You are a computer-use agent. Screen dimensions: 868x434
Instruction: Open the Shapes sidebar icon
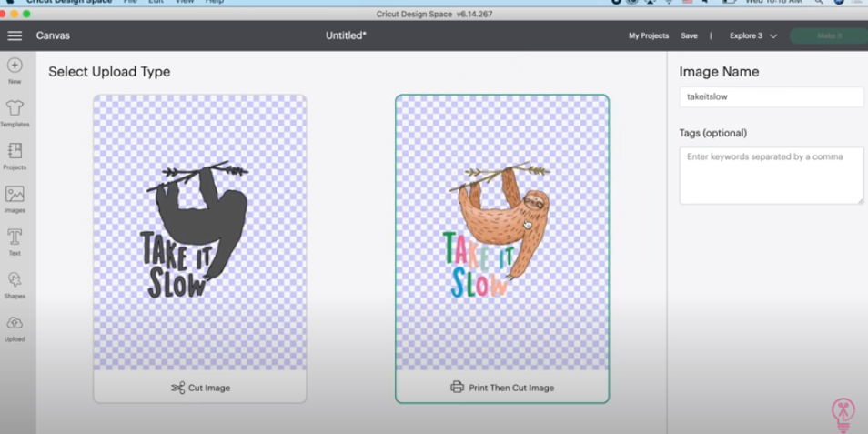(x=15, y=279)
